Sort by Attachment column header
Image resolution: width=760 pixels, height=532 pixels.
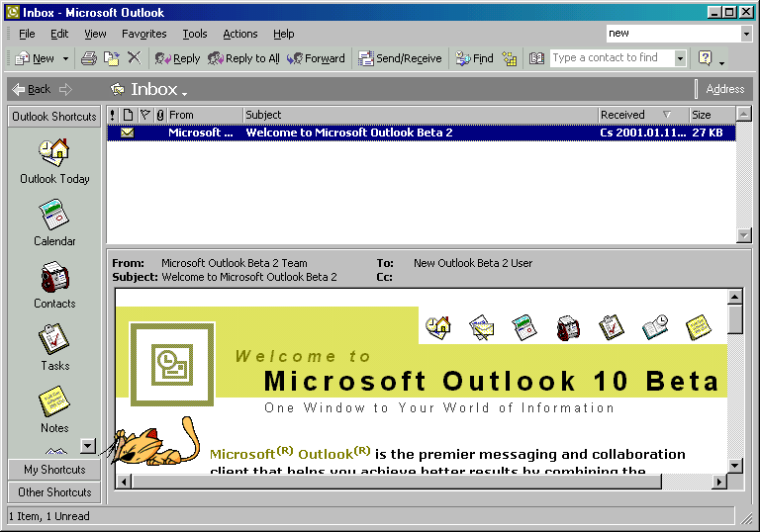click(160, 116)
